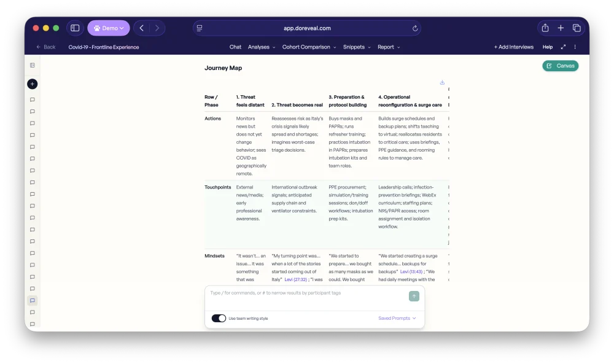Viewport: 614px width, 364px height.
Task: Show the tab overview icon
Action: click(x=577, y=28)
